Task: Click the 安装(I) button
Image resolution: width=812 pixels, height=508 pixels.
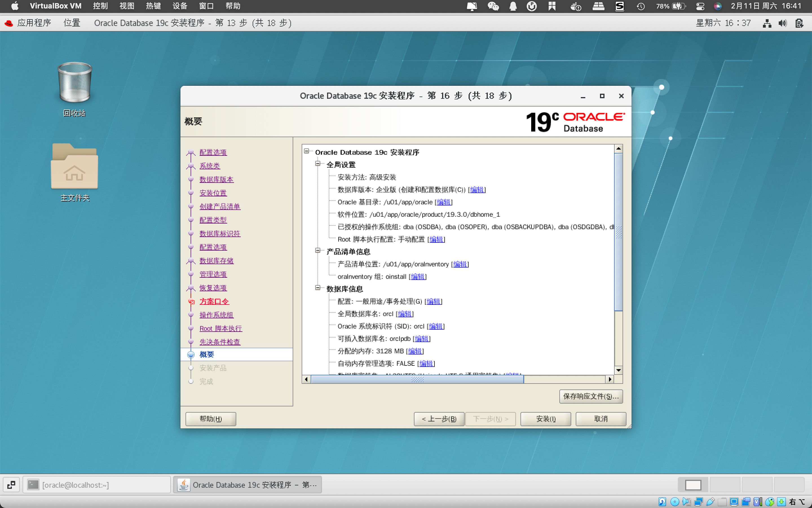Action: [x=546, y=419]
